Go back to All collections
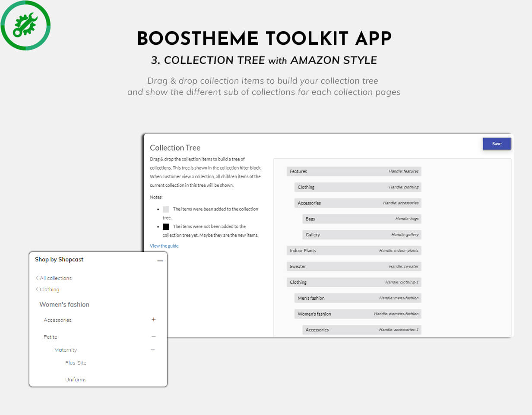 pyautogui.click(x=54, y=278)
